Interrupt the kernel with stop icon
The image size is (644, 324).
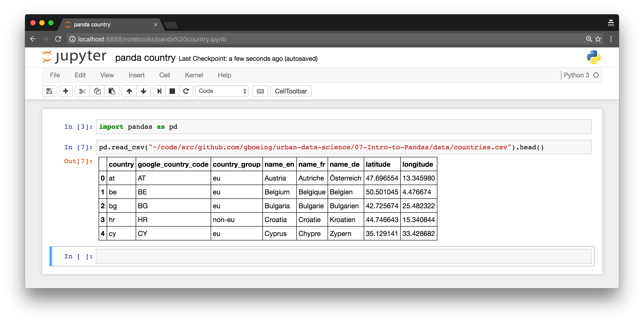172,91
